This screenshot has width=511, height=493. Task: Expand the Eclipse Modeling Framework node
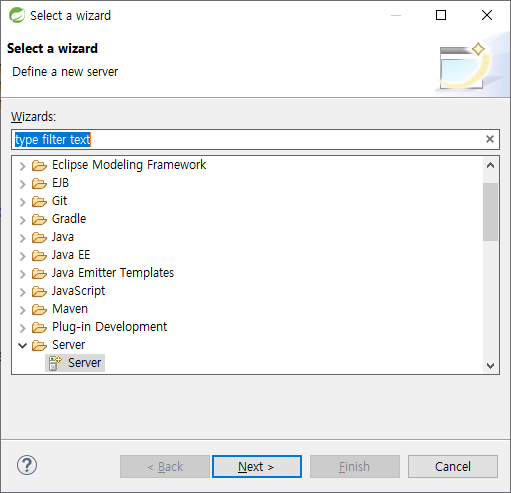tap(22, 166)
